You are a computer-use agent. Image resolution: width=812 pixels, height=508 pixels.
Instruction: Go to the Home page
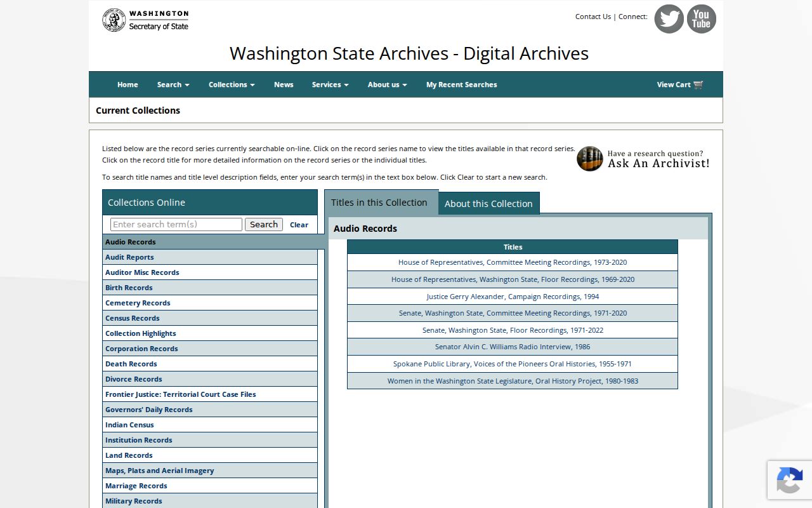[128, 84]
